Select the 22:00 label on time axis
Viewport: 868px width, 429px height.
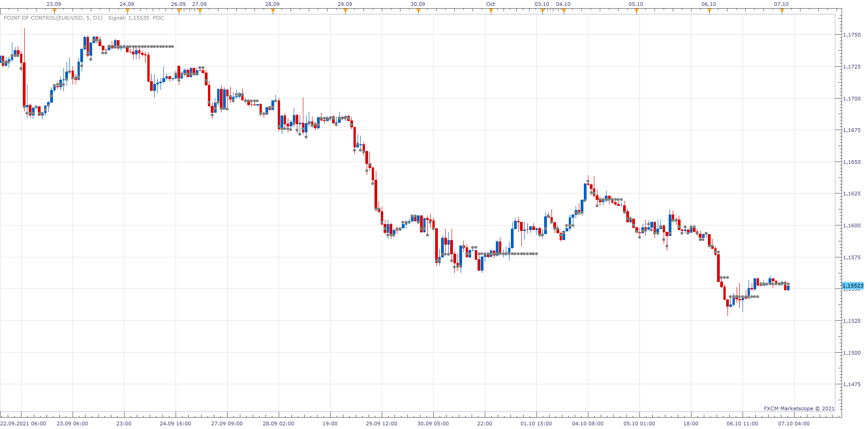click(x=485, y=424)
